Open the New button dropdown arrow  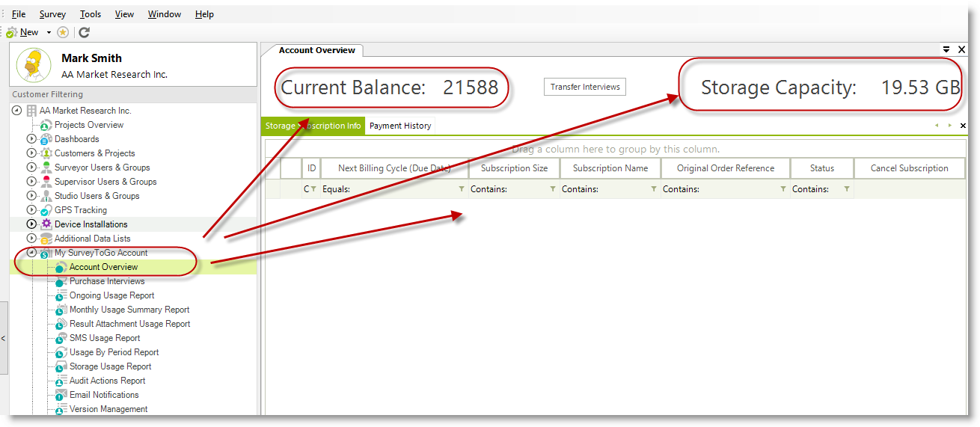pyautogui.click(x=49, y=32)
